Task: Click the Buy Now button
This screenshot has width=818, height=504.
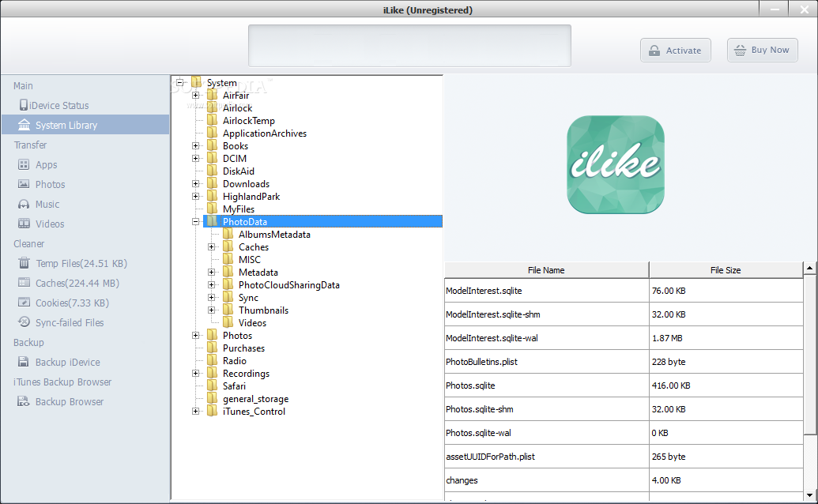Action: (762, 50)
